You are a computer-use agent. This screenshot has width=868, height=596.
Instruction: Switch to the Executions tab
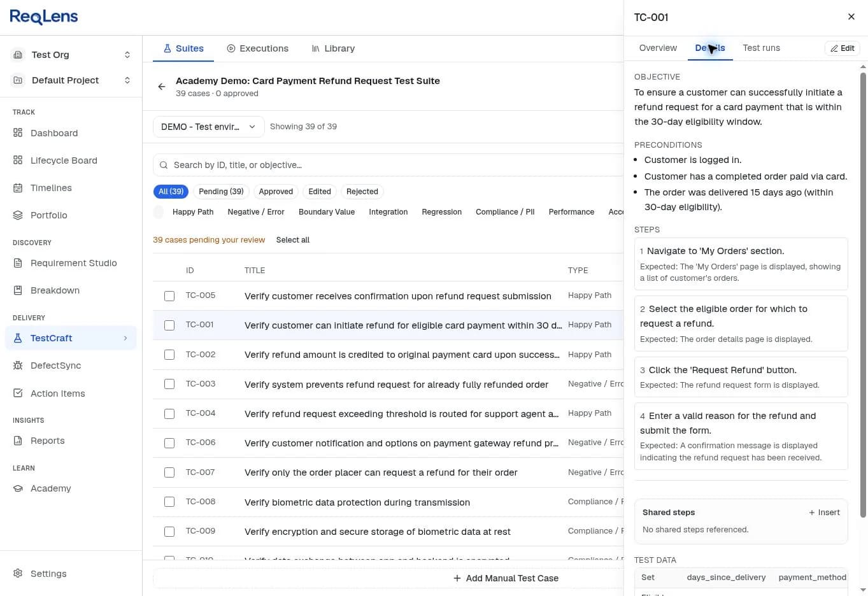pos(258,48)
